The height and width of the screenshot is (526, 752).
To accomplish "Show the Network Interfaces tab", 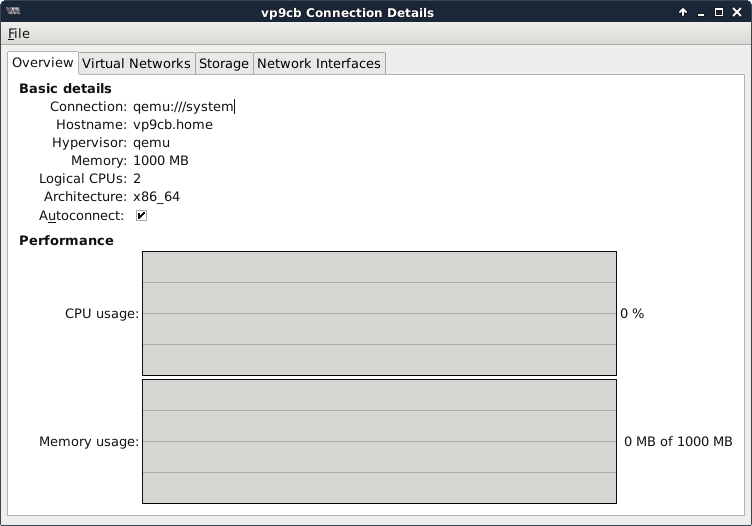I will pyautogui.click(x=318, y=63).
